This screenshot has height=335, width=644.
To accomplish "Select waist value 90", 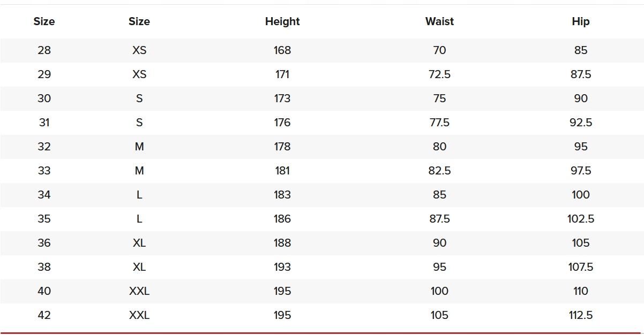I will pos(439,243).
